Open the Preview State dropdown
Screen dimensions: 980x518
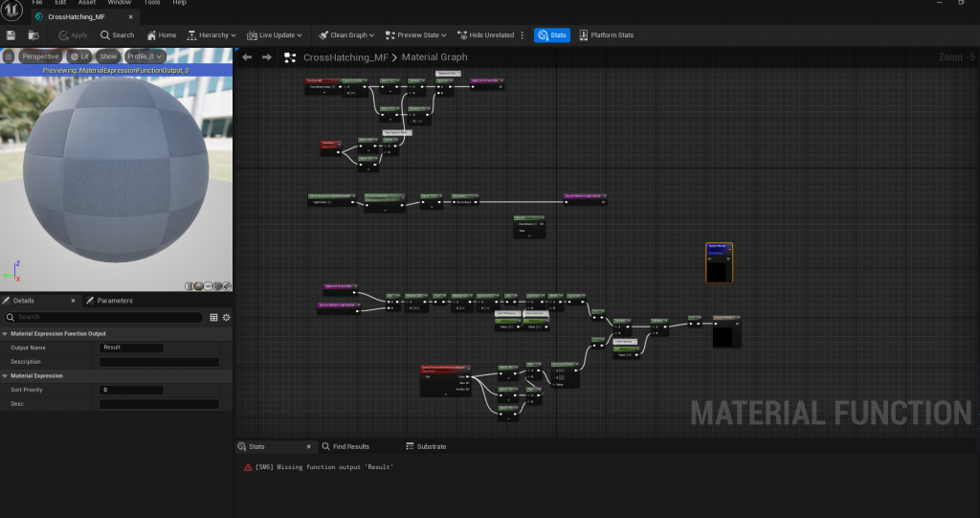415,35
